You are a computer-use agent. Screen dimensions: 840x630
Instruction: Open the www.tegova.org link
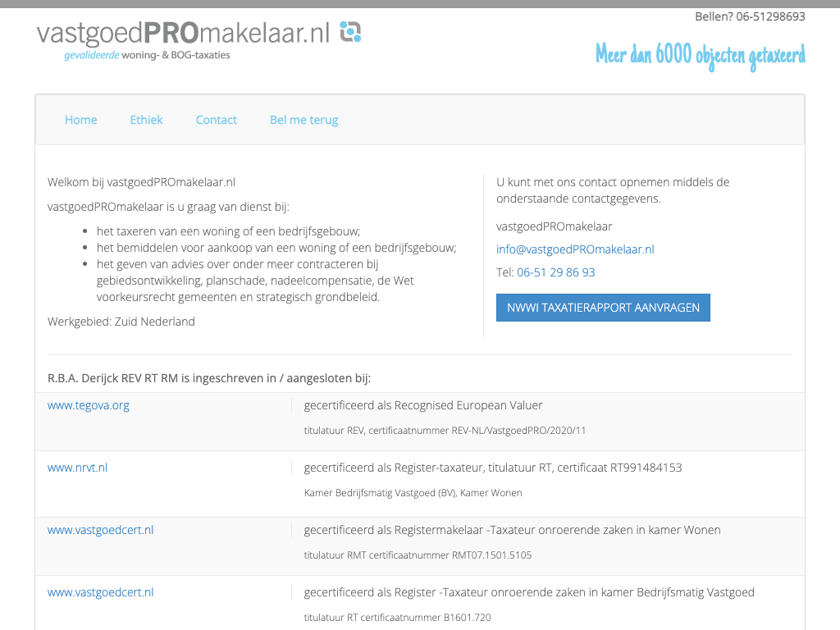point(89,405)
